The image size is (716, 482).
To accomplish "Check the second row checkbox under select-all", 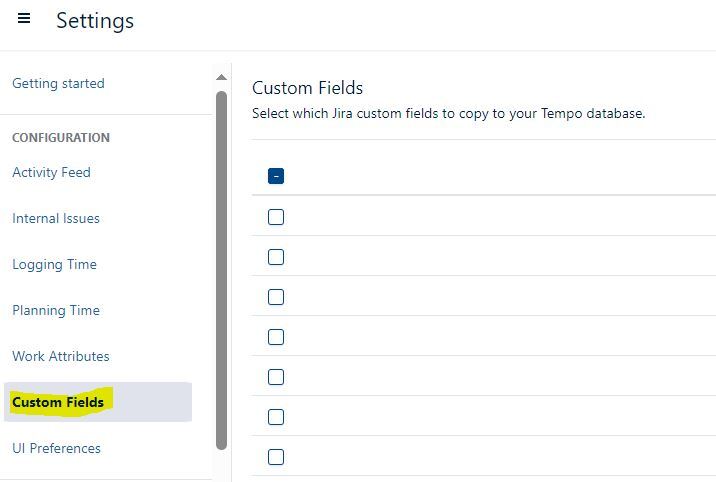I will click(276, 257).
